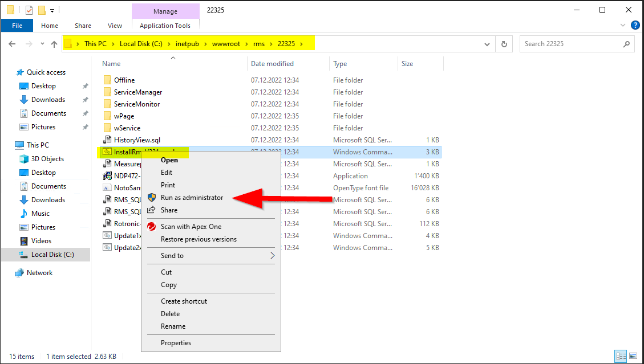The height and width of the screenshot is (364, 644).
Task: Click 'rms' in the address path
Action: tap(259, 44)
